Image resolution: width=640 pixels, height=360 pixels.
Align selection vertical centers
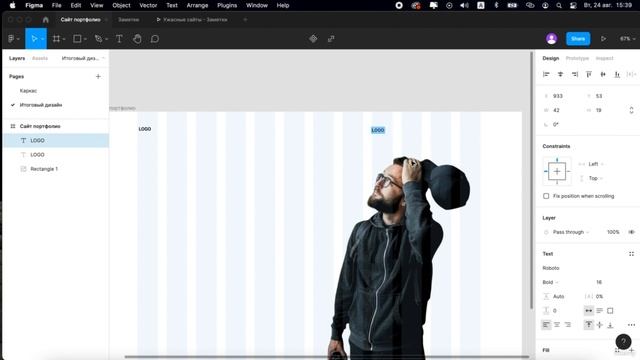[x=603, y=74]
